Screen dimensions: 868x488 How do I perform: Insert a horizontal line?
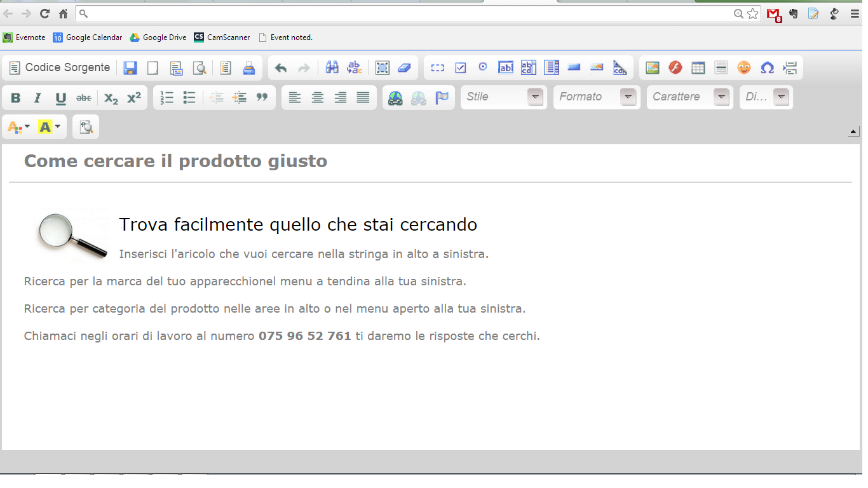[721, 68]
